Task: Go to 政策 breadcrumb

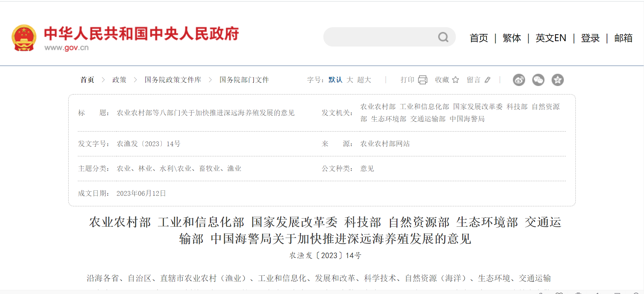Action: point(119,80)
